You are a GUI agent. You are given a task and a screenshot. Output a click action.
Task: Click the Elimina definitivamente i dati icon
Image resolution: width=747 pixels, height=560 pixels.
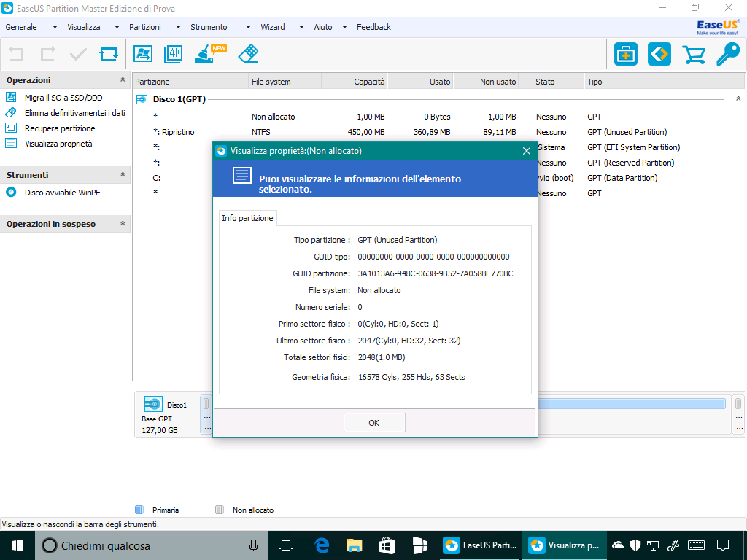[x=11, y=113]
